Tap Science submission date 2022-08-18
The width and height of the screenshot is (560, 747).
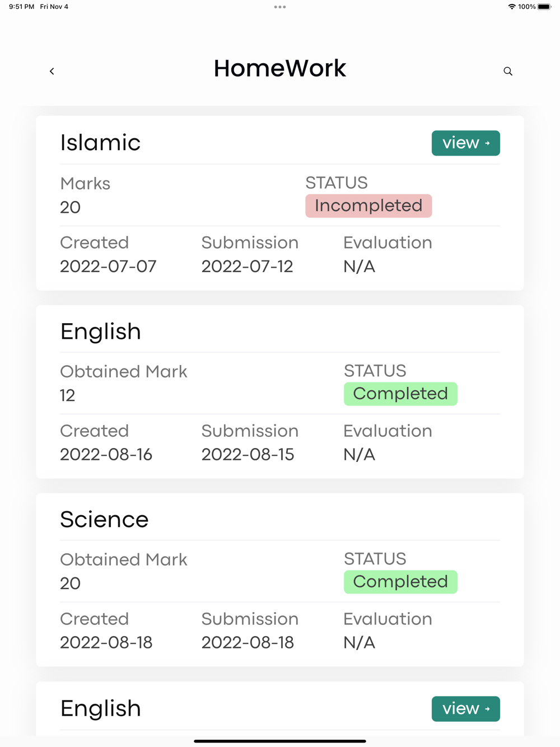(248, 643)
